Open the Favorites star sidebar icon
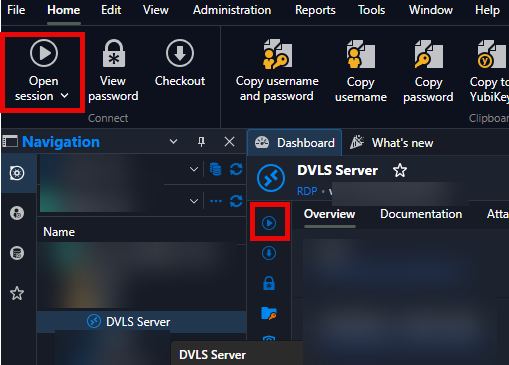The width and height of the screenshot is (509, 365). click(17, 293)
